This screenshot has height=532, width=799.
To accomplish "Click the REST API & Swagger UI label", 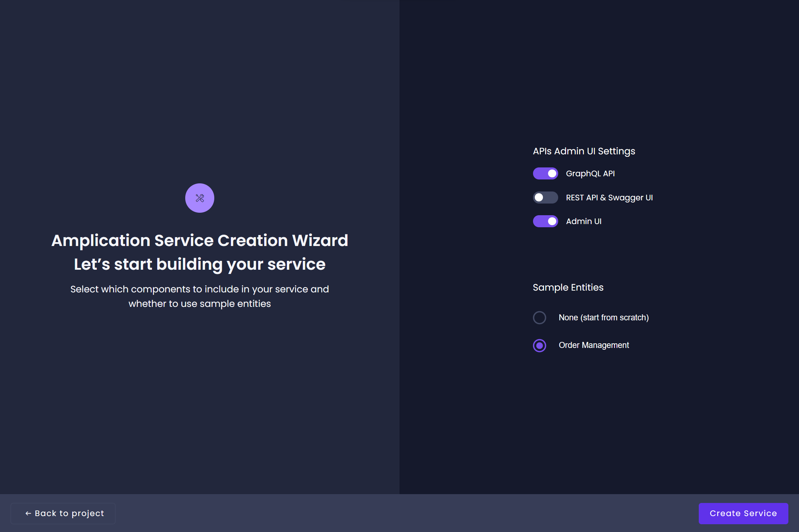I will [x=609, y=198].
